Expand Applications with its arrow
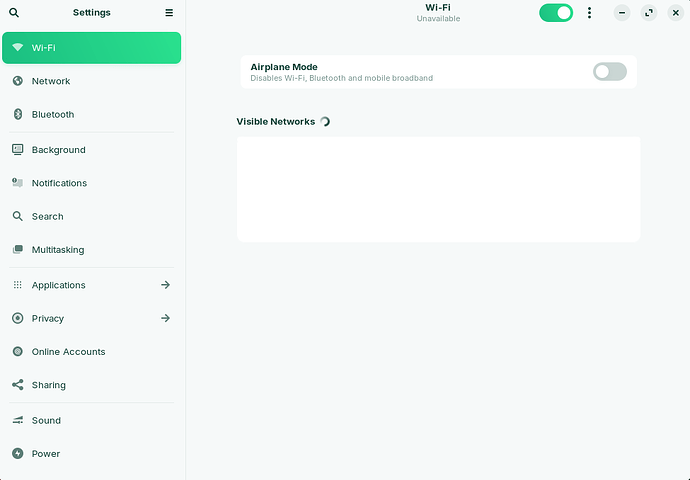690x480 pixels. 165,285
